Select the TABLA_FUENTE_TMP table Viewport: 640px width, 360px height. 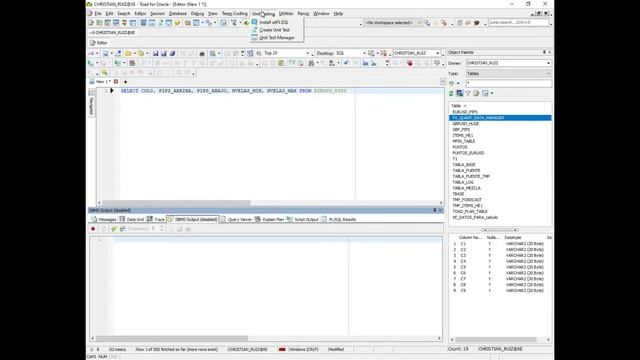point(471,176)
